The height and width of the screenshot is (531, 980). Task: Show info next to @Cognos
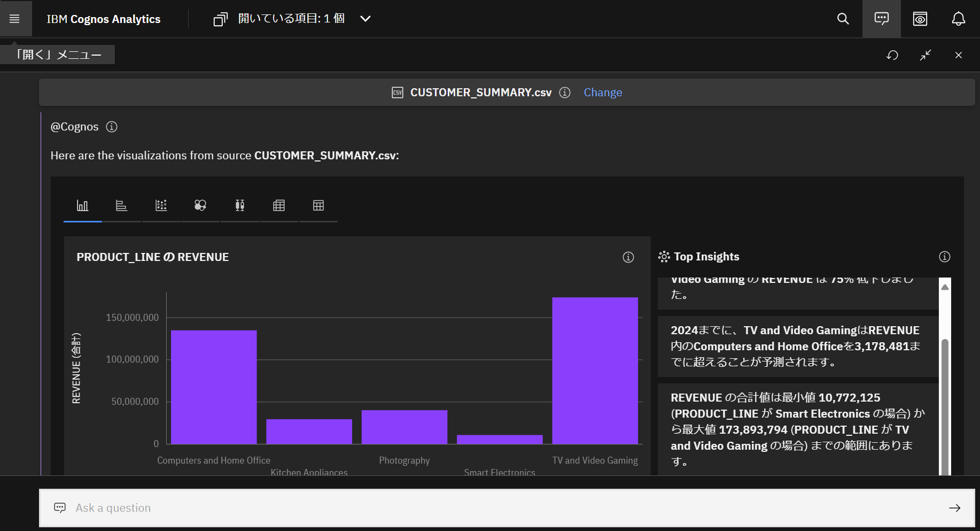(112, 127)
